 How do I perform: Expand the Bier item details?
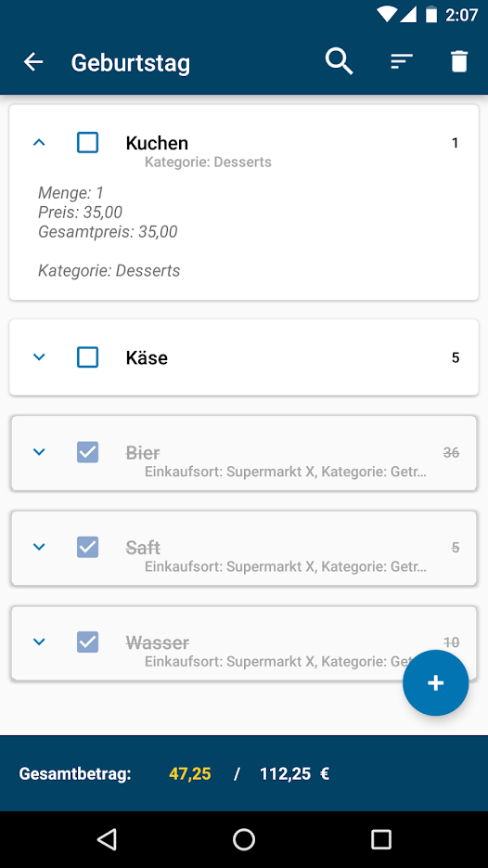(39, 452)
